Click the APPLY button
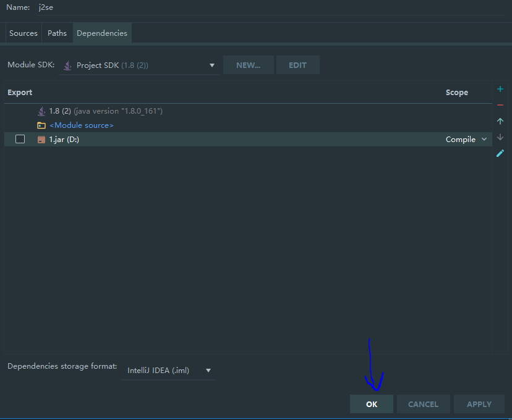This screenshot has height=420, width=512. (479, 405)
